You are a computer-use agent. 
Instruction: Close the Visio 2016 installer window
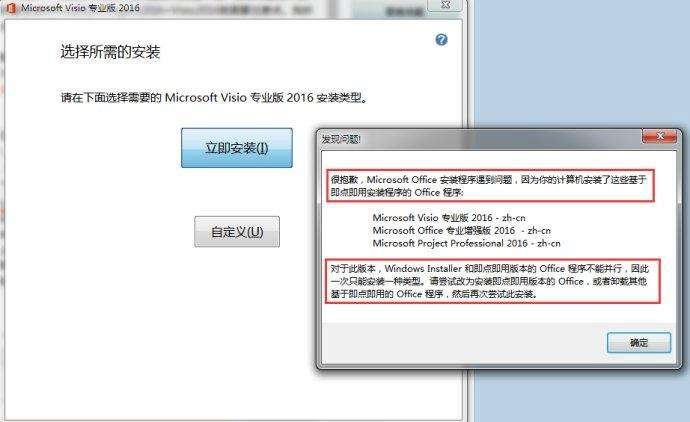pyautogui.click(x=445, y=5)
